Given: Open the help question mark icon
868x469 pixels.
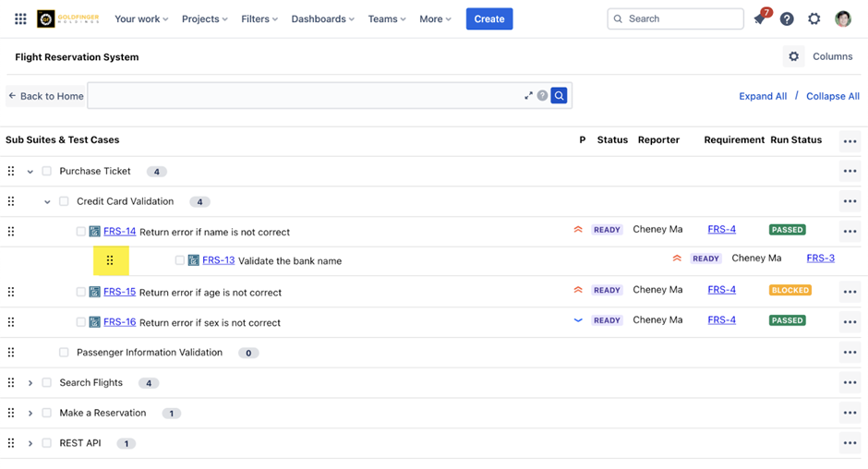Looking at the screenshot, I should click(787, 18).
